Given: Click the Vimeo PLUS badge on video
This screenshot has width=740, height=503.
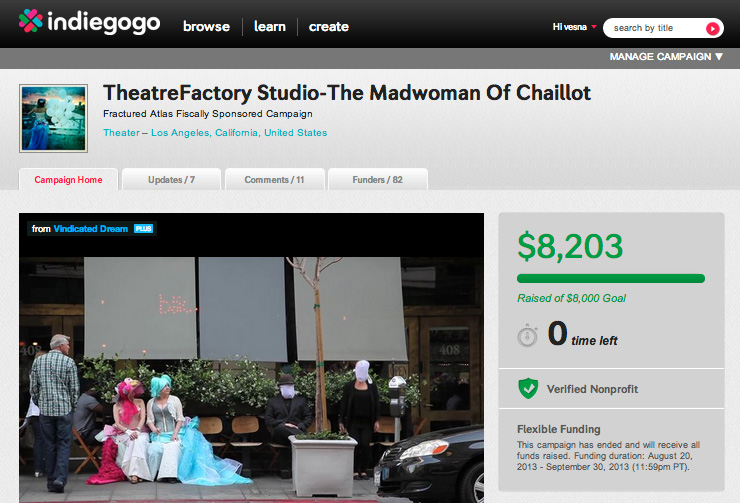Looking at the screenshot, I should tap(143, 229).
